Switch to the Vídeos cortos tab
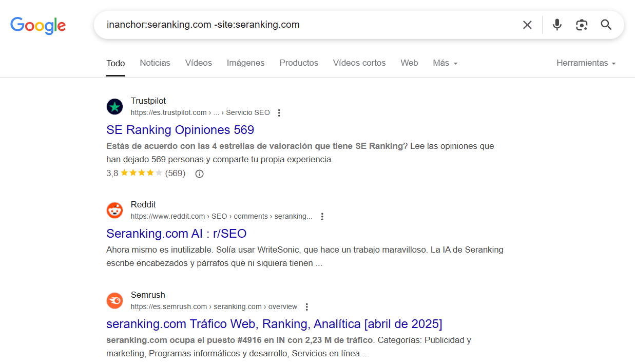 [359, 63]
